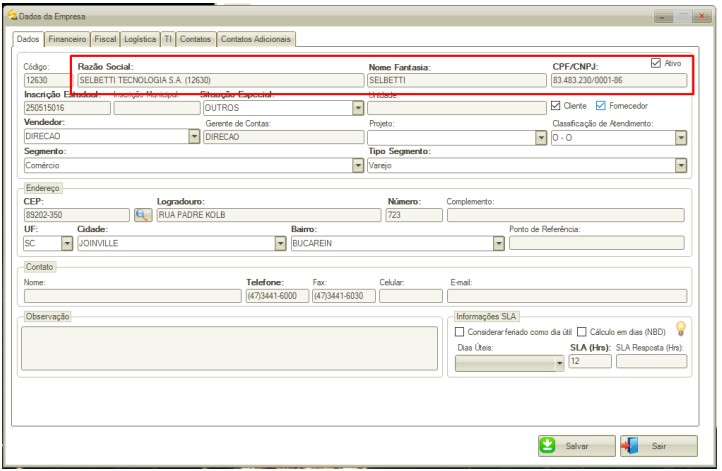Image resolution: width=722 pixels, height=471 pixels.
Task: Close the Dados da Empresa window
Action: pos(702,17)
